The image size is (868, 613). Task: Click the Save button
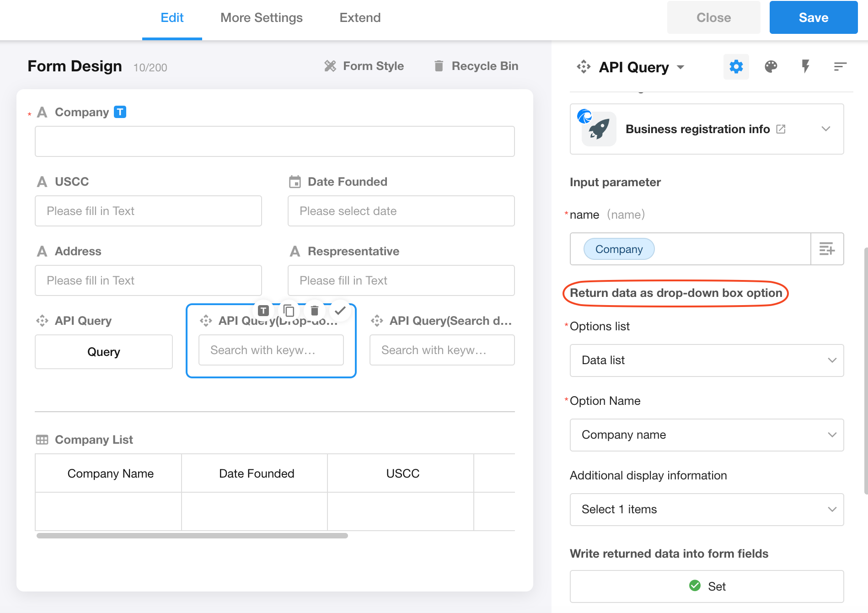(x=813, y=18)
